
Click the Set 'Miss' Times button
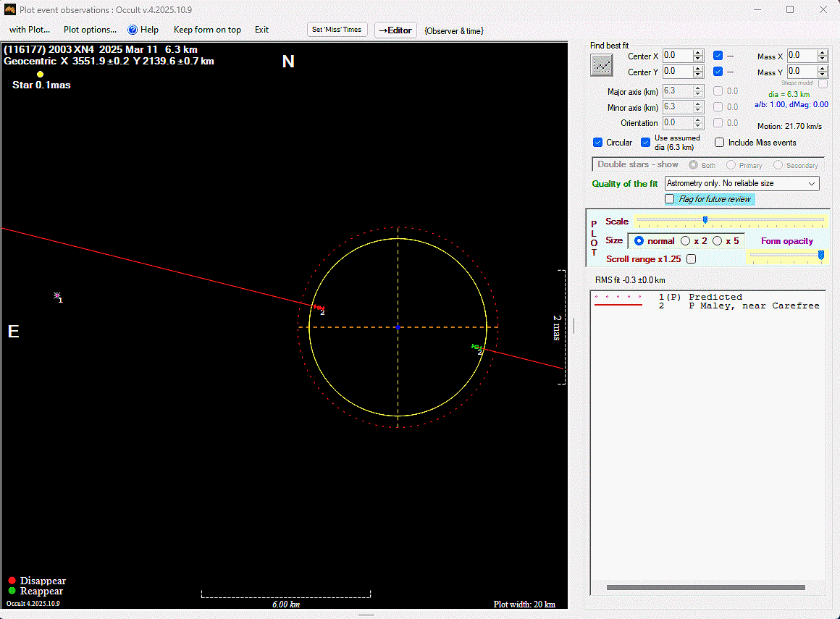(337, 30)
